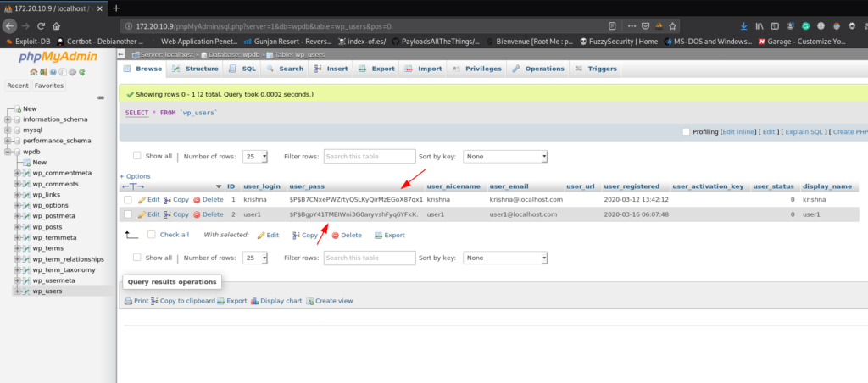Click the Recent button in sidebar
This screenshot has width=868, height=383.
point(18,86)
